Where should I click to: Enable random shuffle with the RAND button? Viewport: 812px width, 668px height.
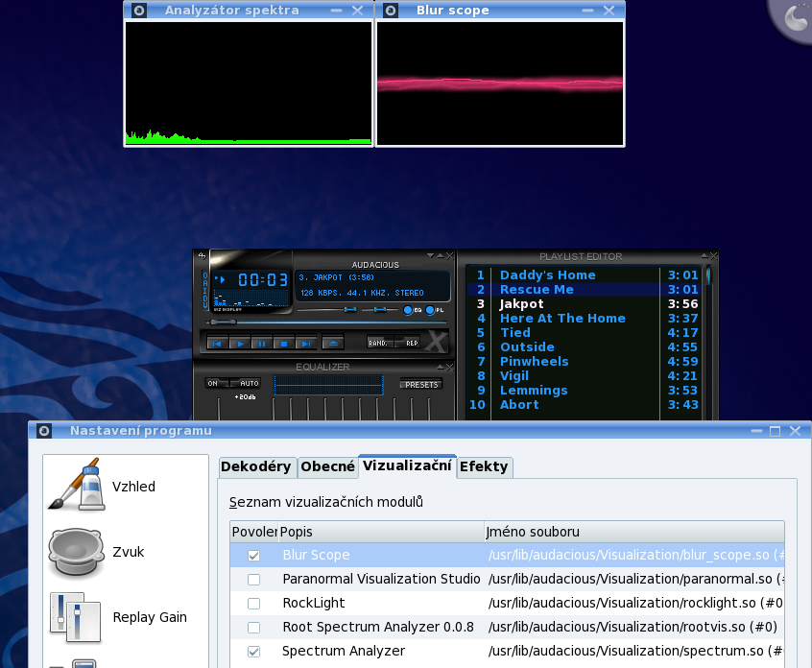coord(381,343)
